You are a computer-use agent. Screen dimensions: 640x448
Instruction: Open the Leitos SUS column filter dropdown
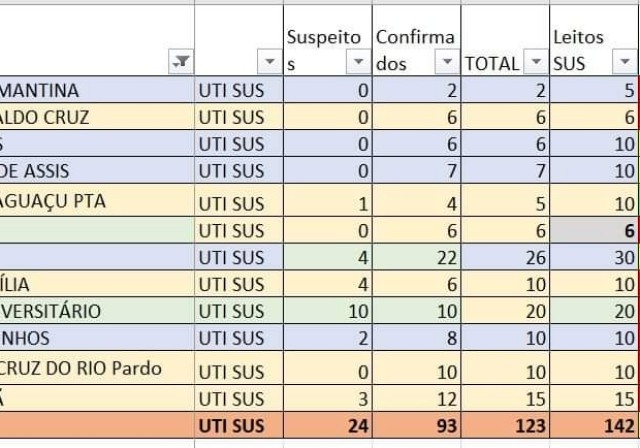(x=624, y=62)
